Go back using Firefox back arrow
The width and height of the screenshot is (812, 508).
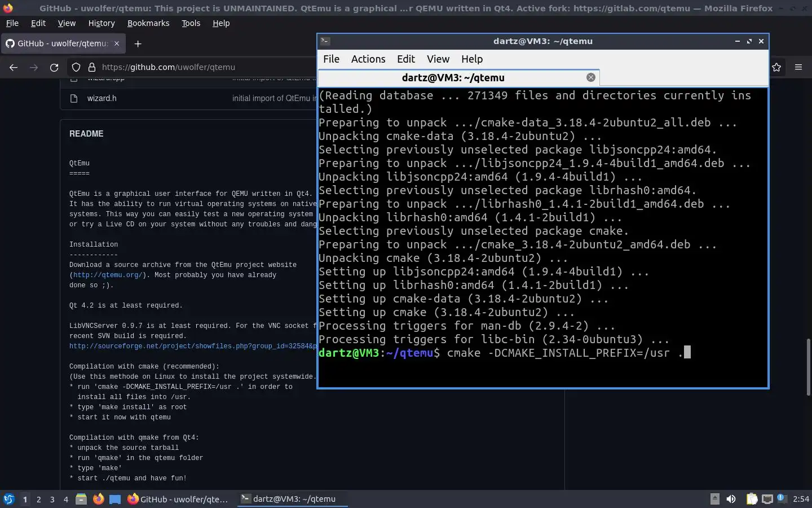pyautogui.click(x=14, y=67)
